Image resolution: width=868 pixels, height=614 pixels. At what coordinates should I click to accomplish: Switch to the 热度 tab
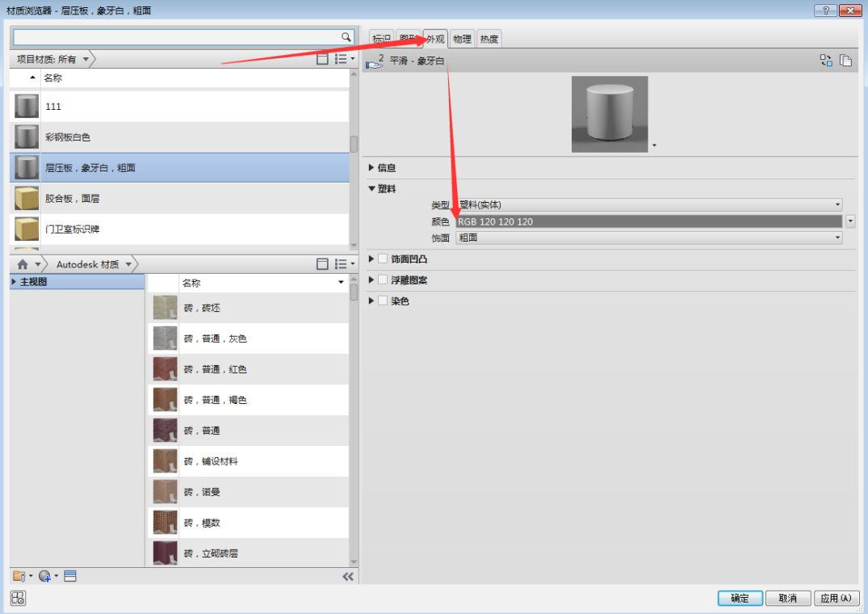[489, 39]
